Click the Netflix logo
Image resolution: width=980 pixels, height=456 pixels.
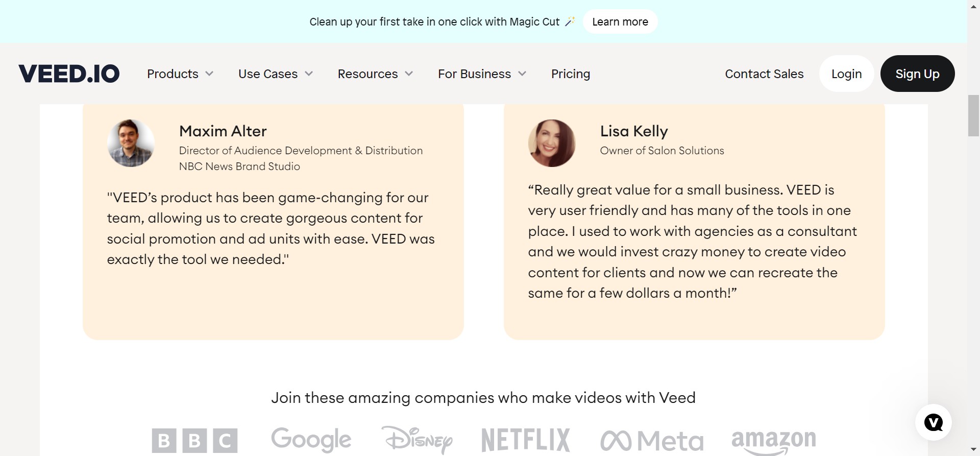pos(525,440)
